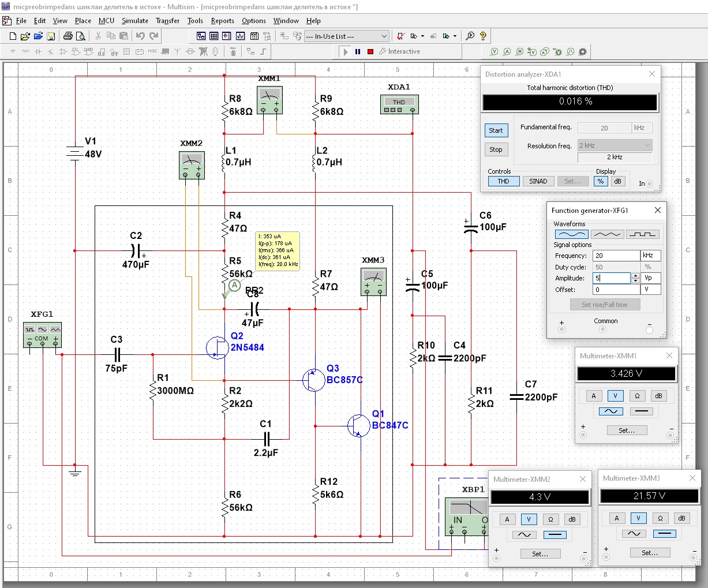The width and height of the screenshot is (708, 588).
Task: Switch Distortion analyzer display to dB
Action: coord(617,181)
